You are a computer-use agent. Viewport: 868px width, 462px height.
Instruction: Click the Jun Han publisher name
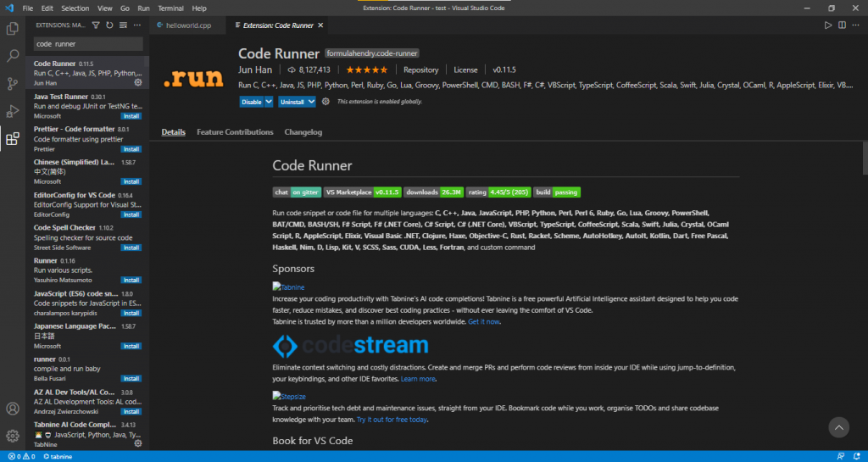pyautogui.click(x=254, y=70)
